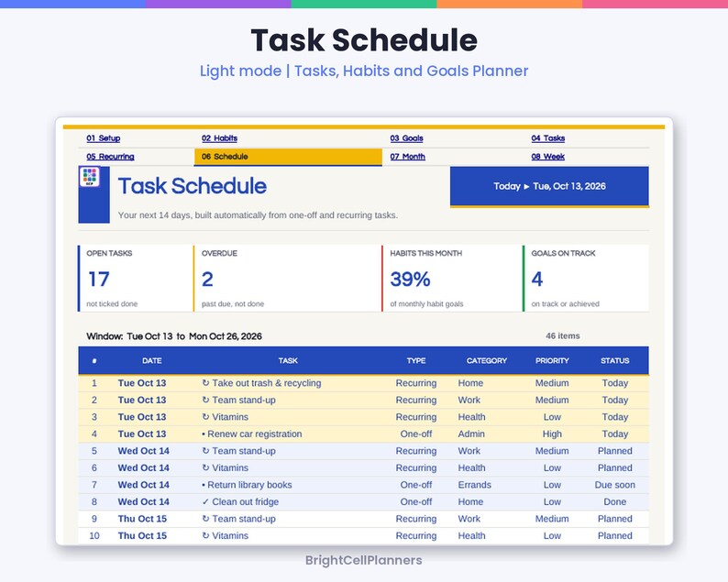Click the 'Tue Oct 13' date in row 1
The image size is (728, 582).
(141, 383)
